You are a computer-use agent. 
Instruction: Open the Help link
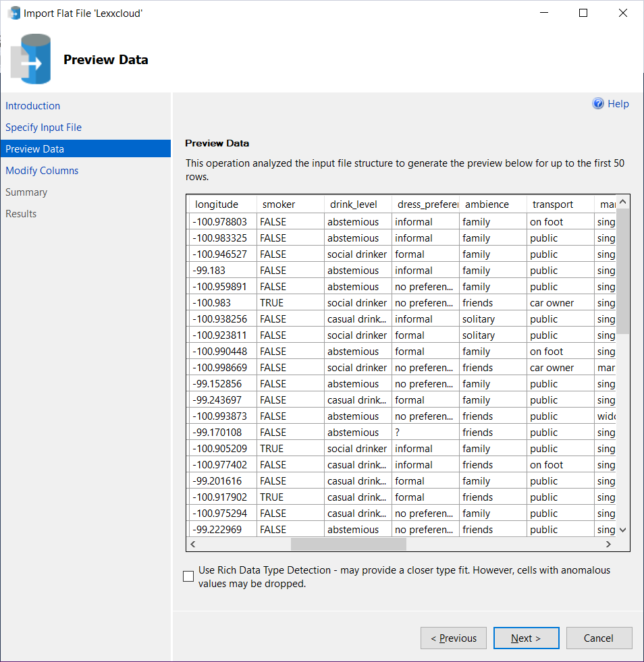(x=618, y=104)
